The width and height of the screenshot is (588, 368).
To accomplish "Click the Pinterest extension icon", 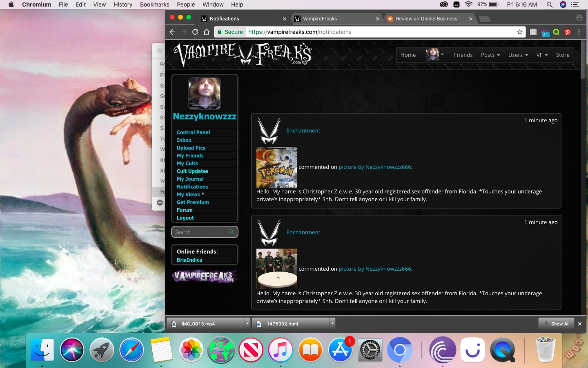I will (568, 32).
